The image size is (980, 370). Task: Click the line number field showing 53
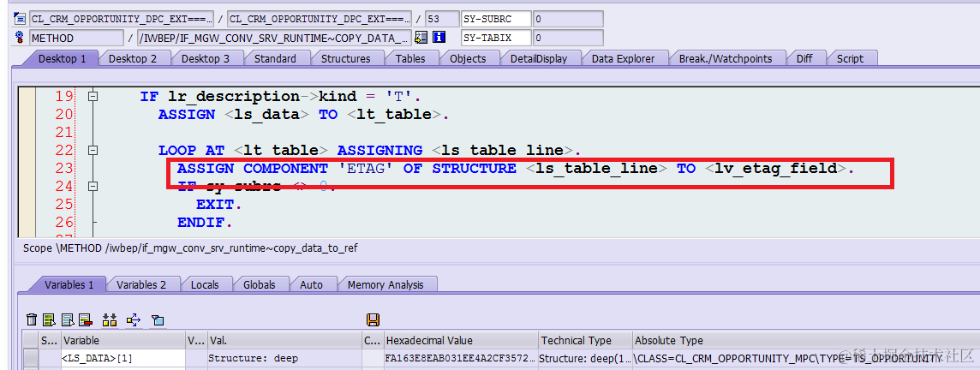[441, 19]
